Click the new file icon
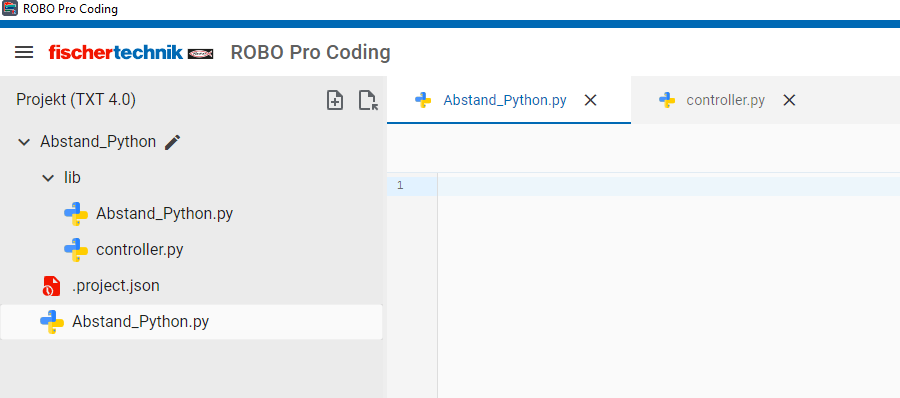 click(x=335, y=101)
